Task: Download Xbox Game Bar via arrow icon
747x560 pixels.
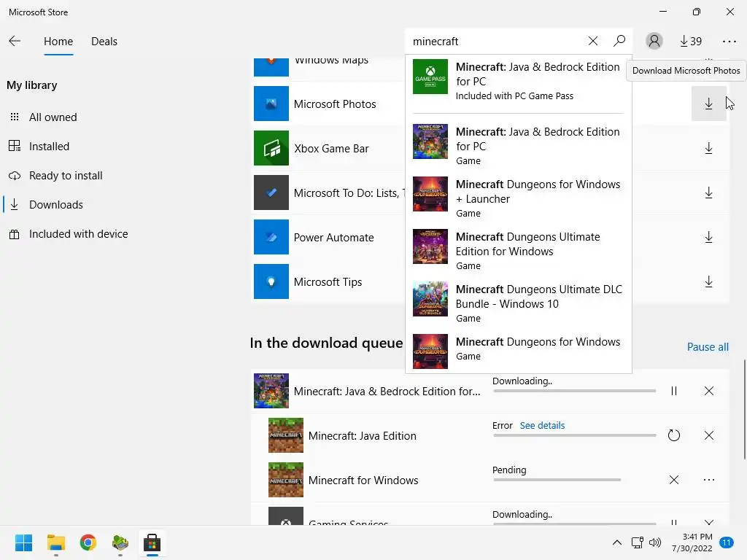Action: coord(708,148)
